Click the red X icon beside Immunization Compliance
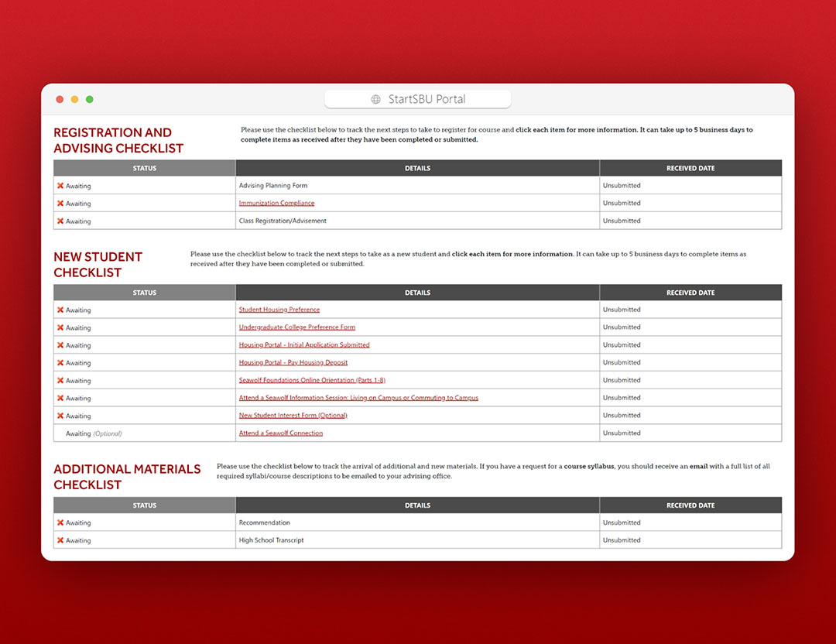 [x=60, y=203]
